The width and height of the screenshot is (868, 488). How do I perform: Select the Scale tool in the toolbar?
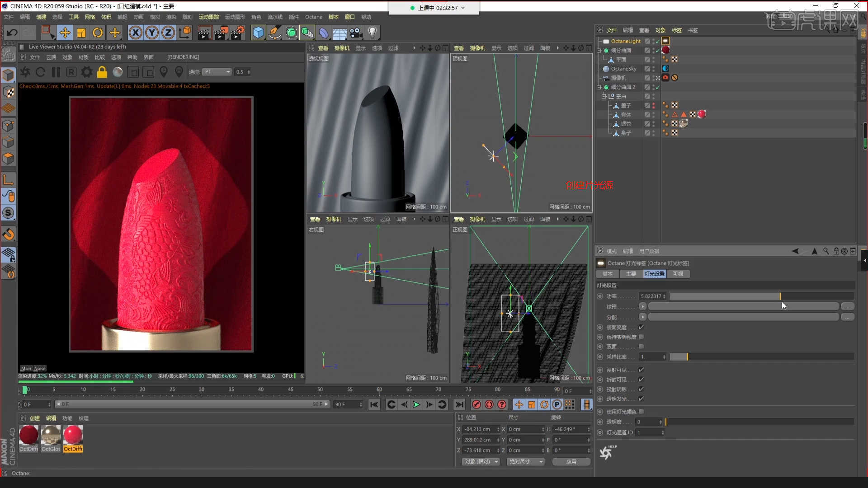81,33
